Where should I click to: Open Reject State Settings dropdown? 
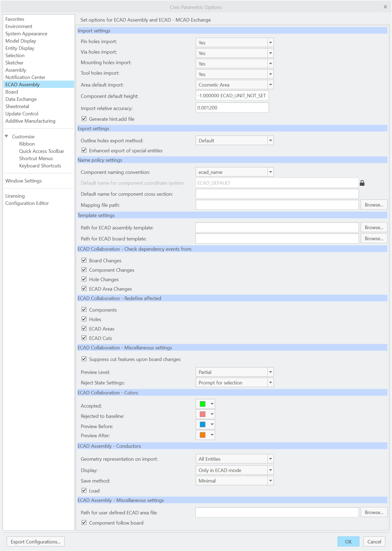pyautogui.click(x=234, y=383)
